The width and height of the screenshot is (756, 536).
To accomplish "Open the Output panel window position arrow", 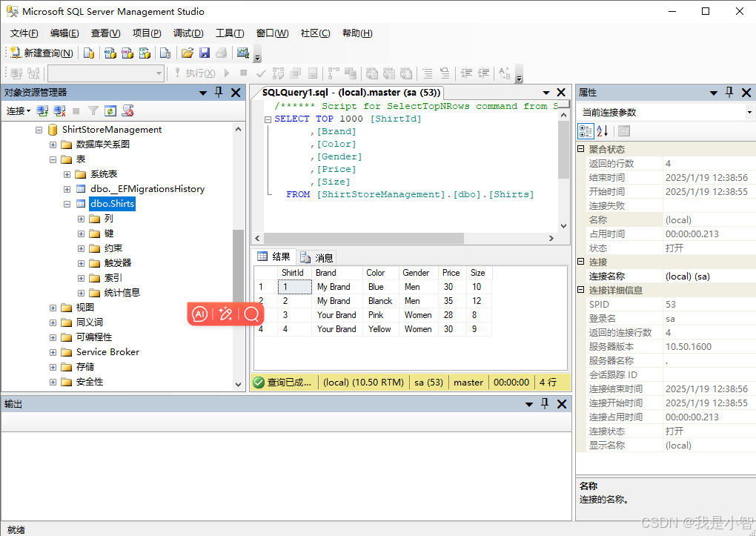I will [529, 404].
